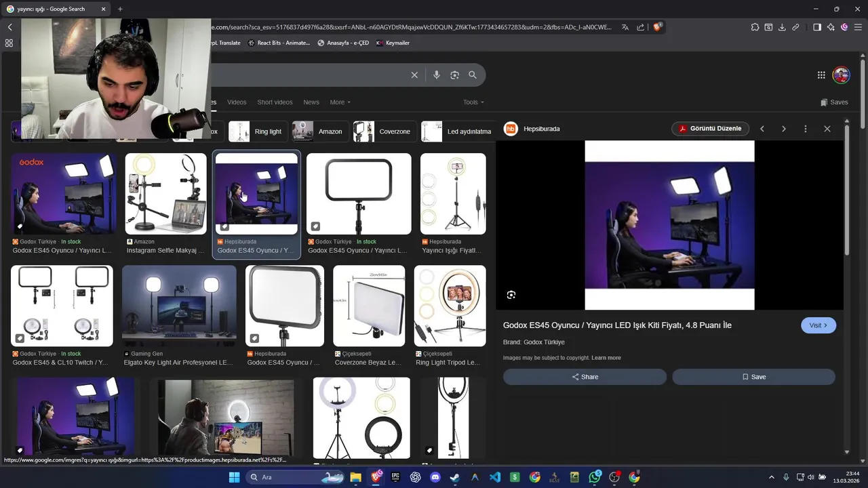868x488 pixels.
Task: Open Anasayfa - e-ÇED bookmark
Action: point(343,43)
